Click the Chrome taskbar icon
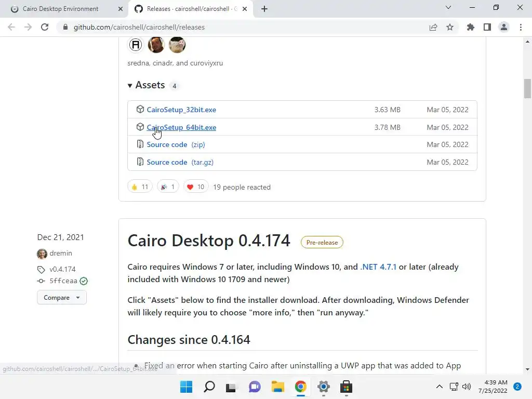 (301, 387)
